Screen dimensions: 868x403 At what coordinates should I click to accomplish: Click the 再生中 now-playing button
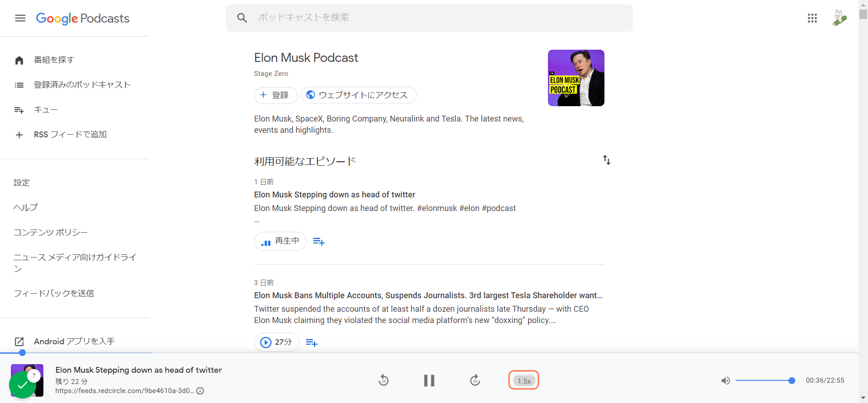(280, 241)
